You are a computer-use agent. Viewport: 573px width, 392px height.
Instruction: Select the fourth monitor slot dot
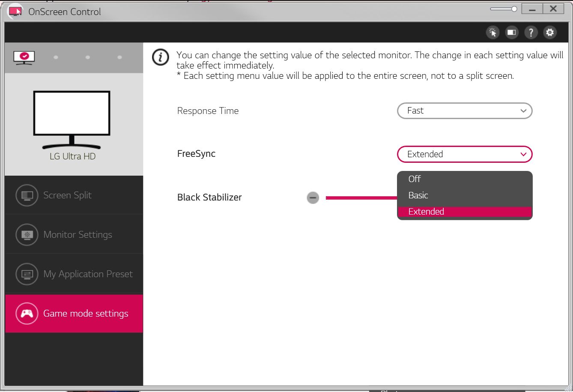119,57
